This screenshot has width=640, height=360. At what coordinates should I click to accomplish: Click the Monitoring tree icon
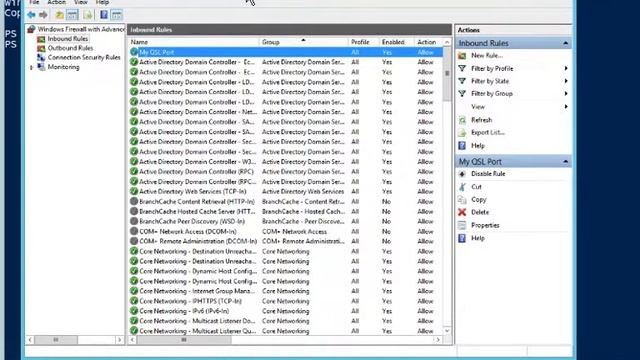(41, 67)
